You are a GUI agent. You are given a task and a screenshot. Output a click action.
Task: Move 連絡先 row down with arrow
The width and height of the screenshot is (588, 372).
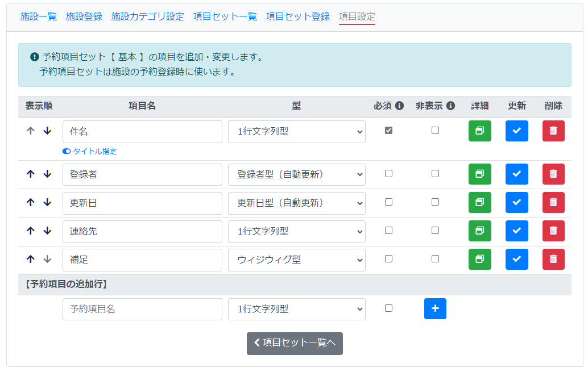pyautogui.click(x=47, y=231)
